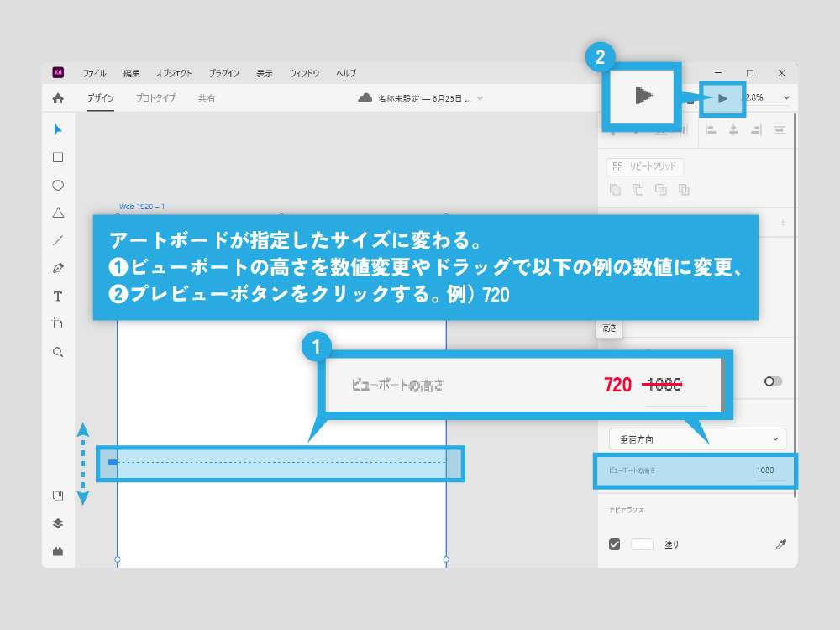
Task: Select the Zoom magnifier tool
Action: pyautogui.click(x=58, y=352)
